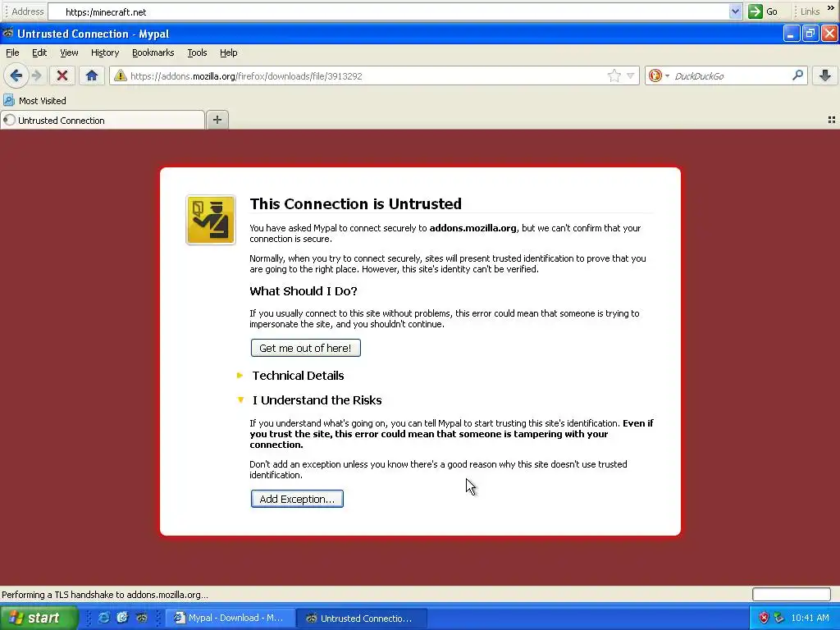Click the 10:41 AM system clock
840x630 pixels.
tap(810, 618)
